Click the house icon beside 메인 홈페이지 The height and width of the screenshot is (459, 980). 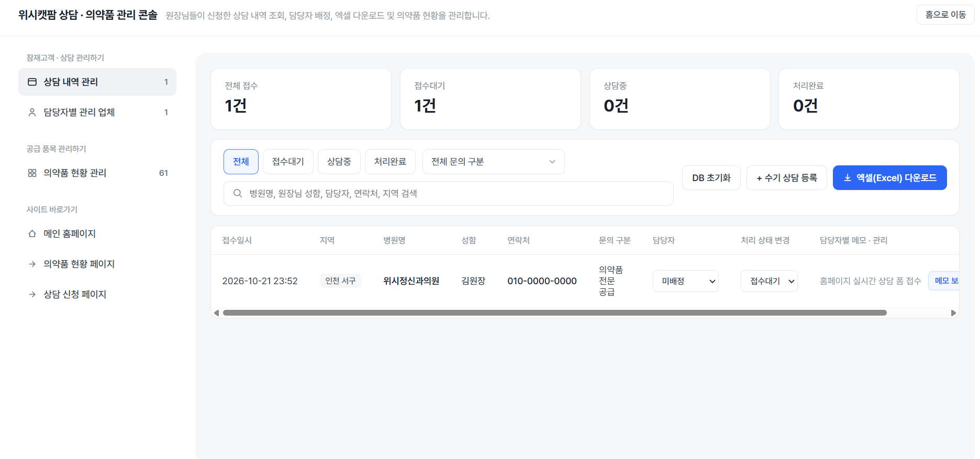pos(32,233)
